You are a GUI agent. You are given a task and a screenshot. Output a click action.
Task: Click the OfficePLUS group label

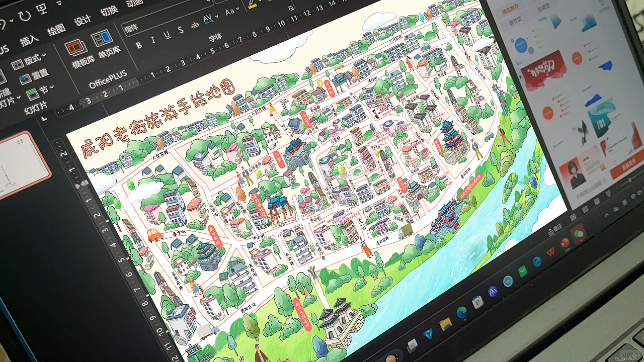coord(108,80)
